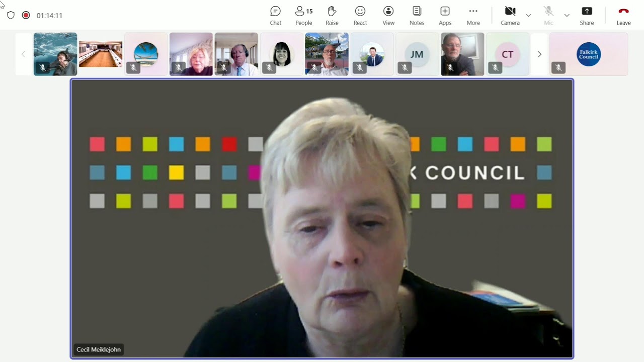Image resolution: width=644 pixels, height=362 pixels.
Task: Select the man with glasses outdoors tile
Action: 327,54
